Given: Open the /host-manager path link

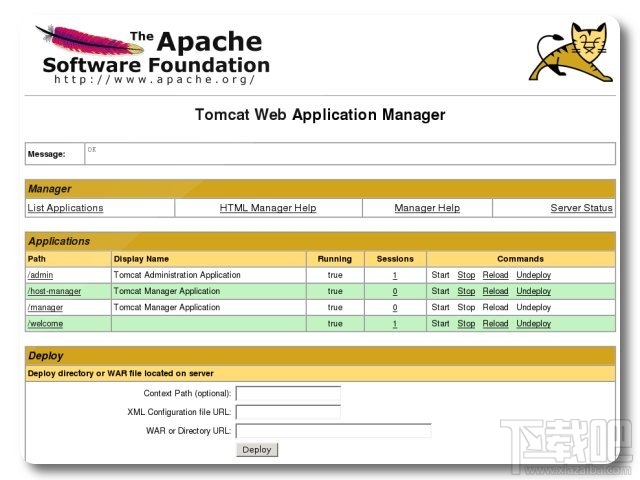Looking at the screenshot, I should coord(54,291).
